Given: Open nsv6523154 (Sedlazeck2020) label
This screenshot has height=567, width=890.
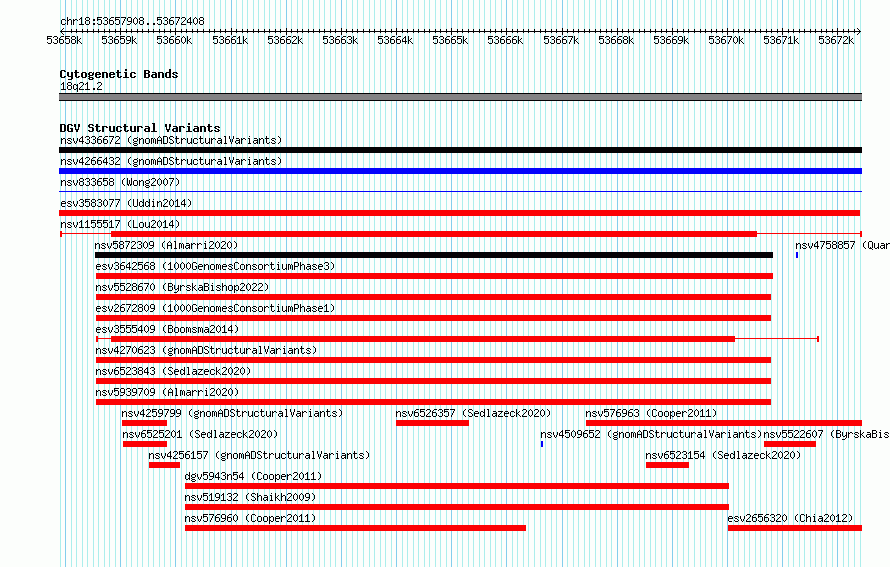Looking at the screenshot, I should [723, 455].
